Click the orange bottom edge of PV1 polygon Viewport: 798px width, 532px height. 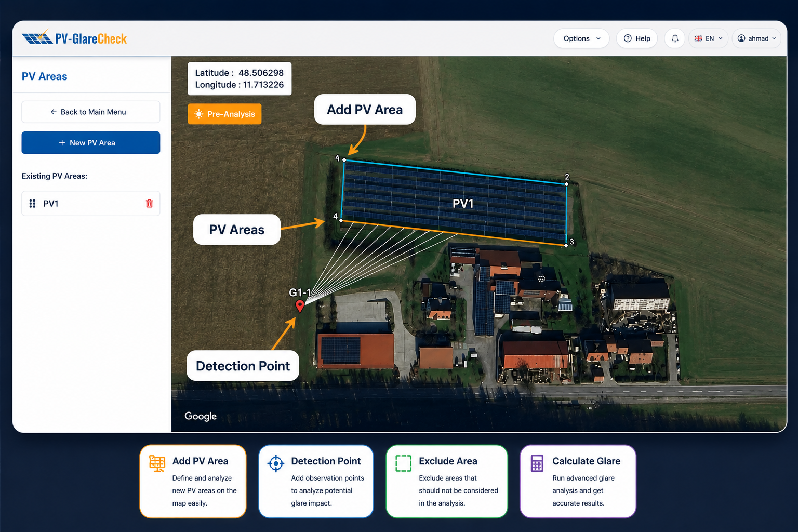453,233
